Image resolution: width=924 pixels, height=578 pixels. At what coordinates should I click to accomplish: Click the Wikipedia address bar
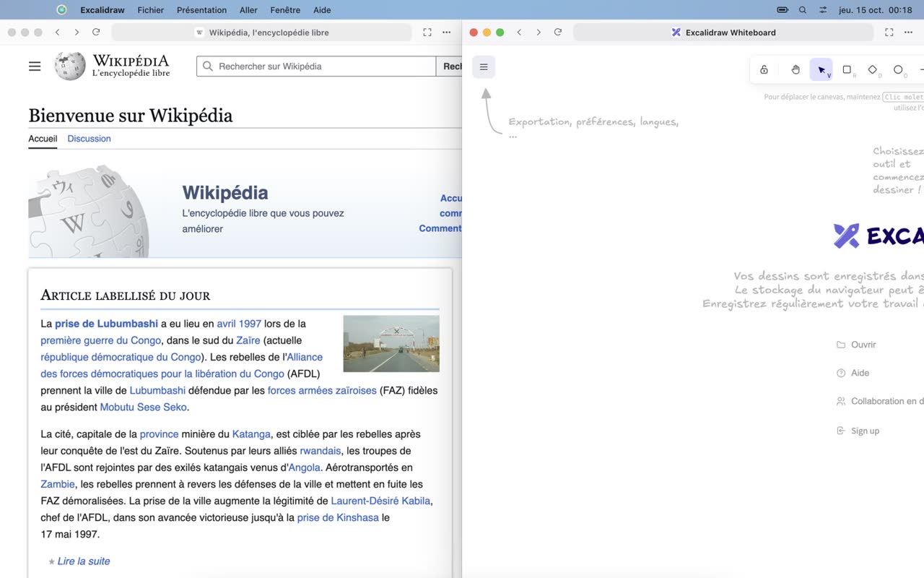pyautogui.click(x=262, y=33)
